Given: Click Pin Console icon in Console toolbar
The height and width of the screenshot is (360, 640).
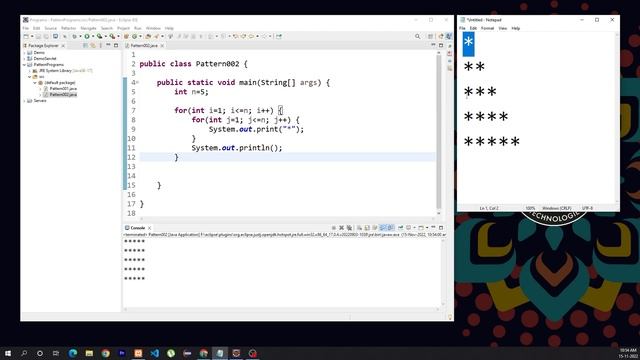Looking at the screenshot, I should tap(400, 228).
